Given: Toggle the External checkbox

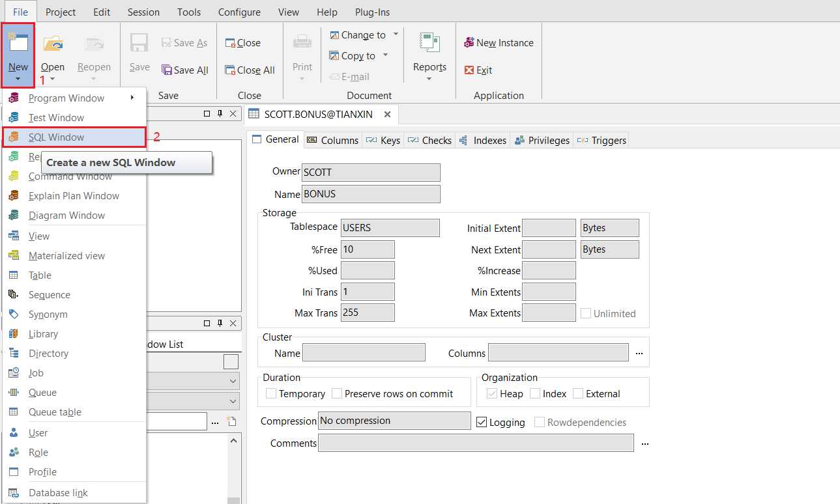Looking at the screenshot, I should click(578, 394).
